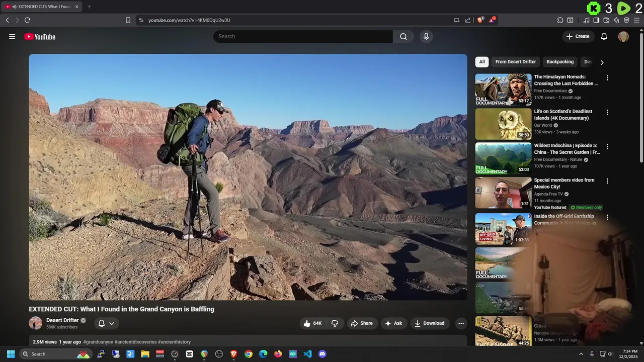This screenshot has width=644, height=362.
Task: Open Brave VPN shield icon
Action: pos(626,20)
